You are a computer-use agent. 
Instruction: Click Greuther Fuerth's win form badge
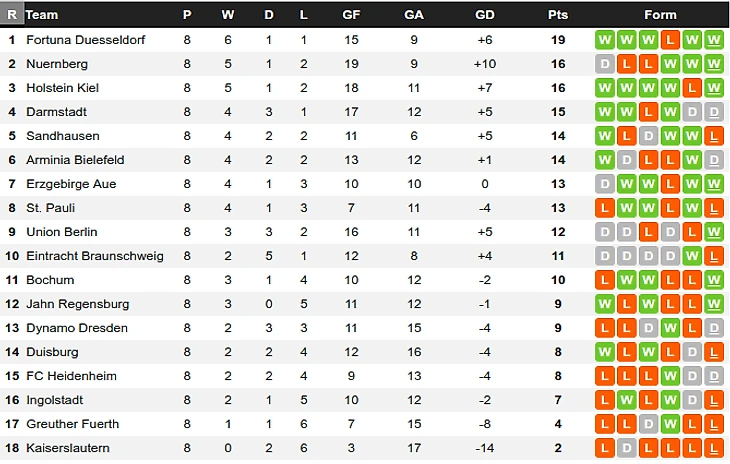[670, 424]
